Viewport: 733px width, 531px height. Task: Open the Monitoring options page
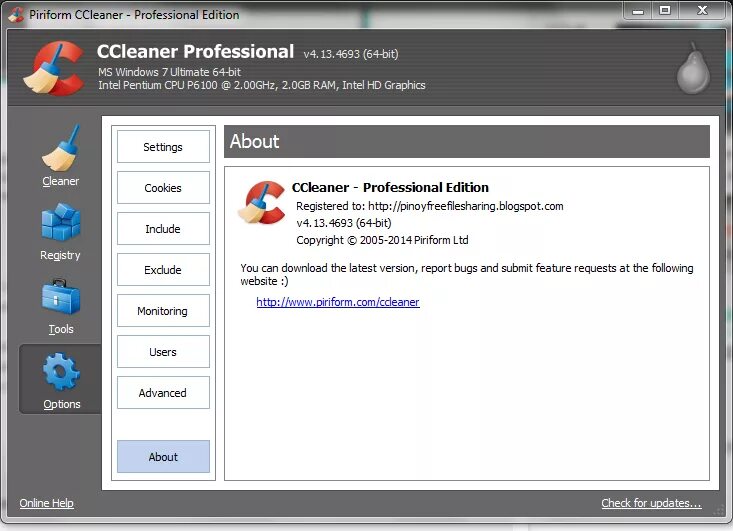pyautogui.click(x=163, y=311)
